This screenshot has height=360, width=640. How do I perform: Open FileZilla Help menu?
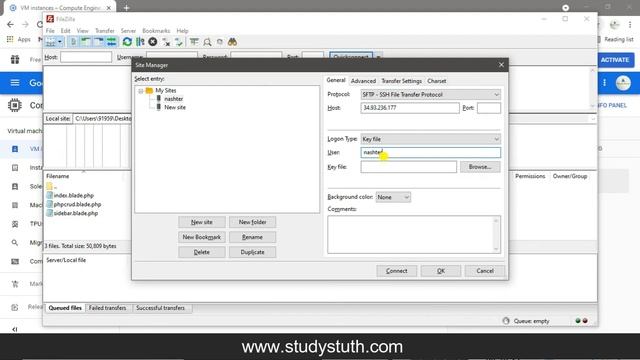click(x=182, y=31)
